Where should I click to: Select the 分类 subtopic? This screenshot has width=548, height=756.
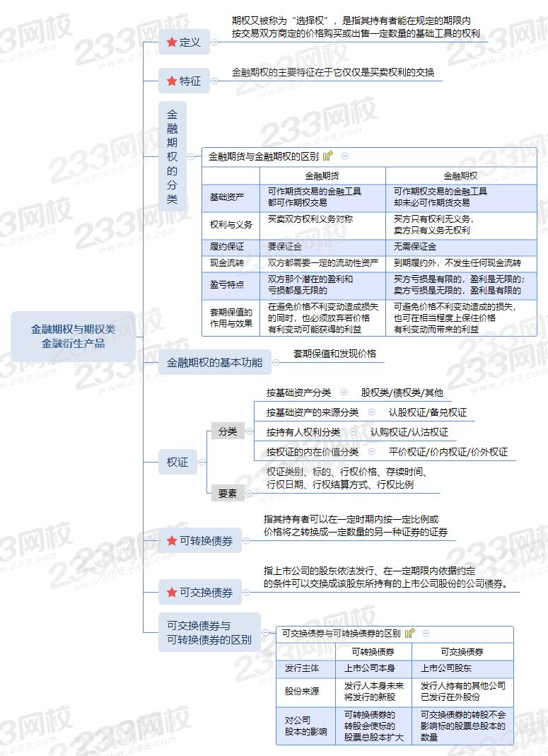pos(228,431)
